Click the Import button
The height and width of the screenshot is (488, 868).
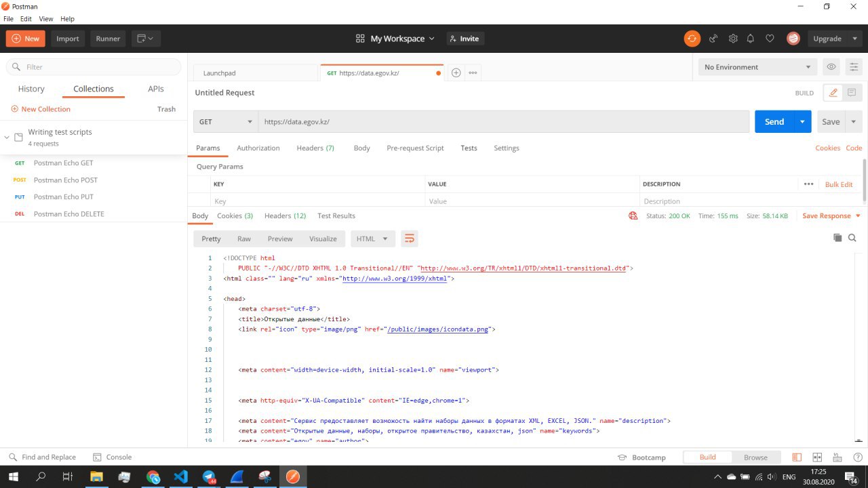(x=68, y=39)
